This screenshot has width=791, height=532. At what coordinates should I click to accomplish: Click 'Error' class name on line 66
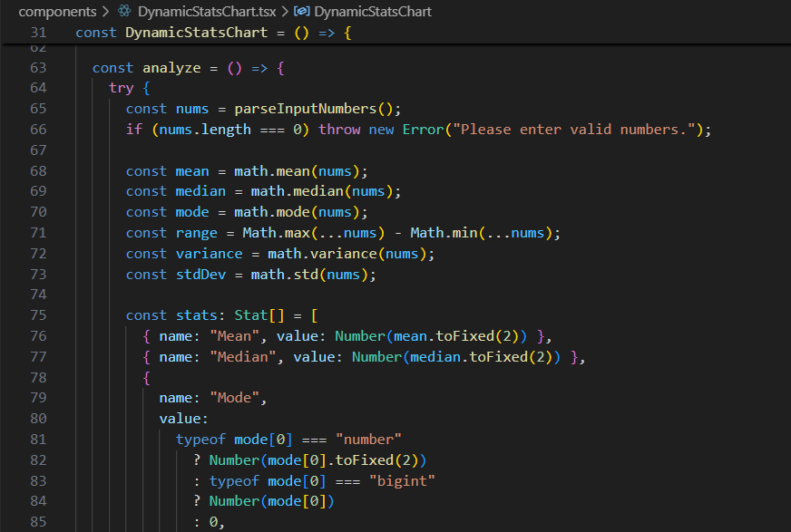(423, 130)
